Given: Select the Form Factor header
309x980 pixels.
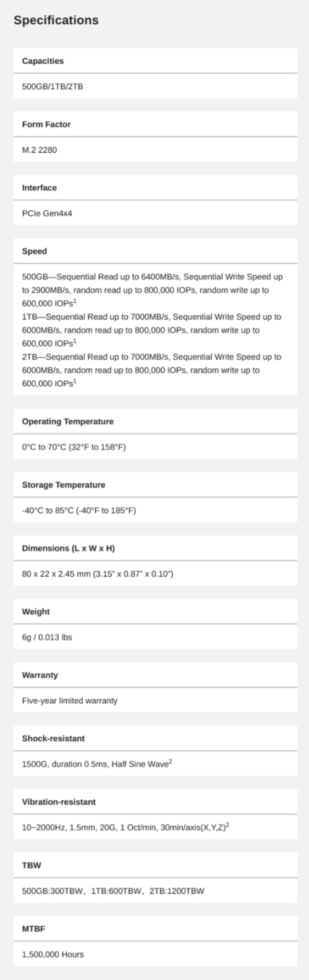Looking at the screenshot, I should pos(46,124).
